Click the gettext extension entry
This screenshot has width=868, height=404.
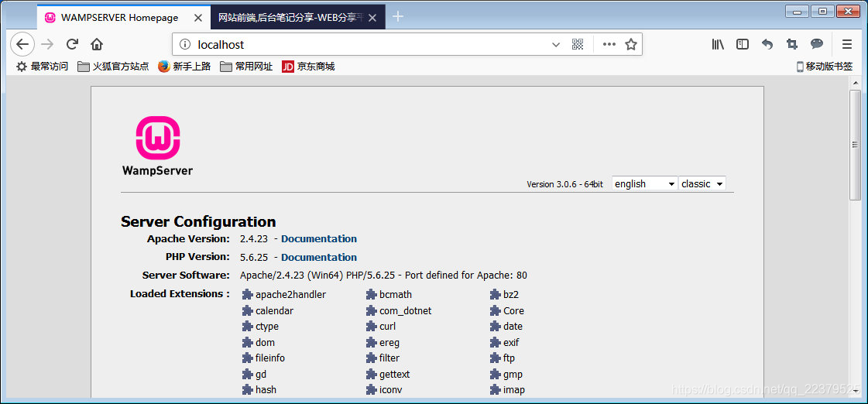[x=388, y=374]
